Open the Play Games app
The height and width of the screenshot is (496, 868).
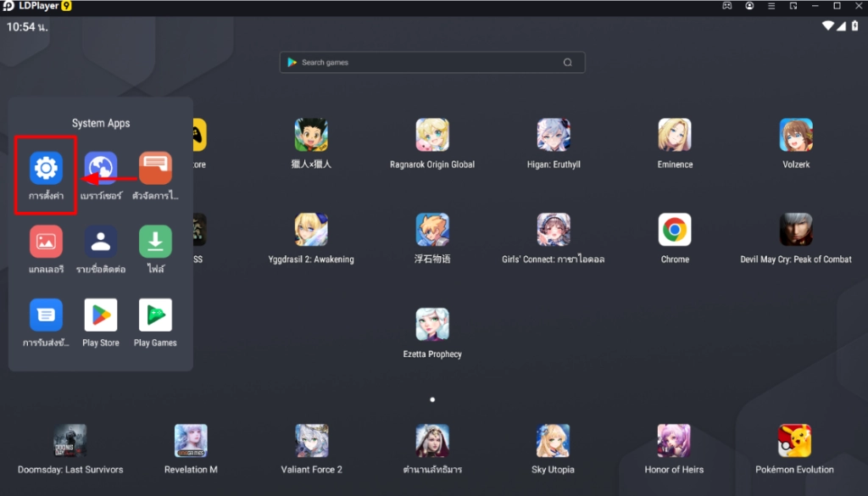[155, 315]
